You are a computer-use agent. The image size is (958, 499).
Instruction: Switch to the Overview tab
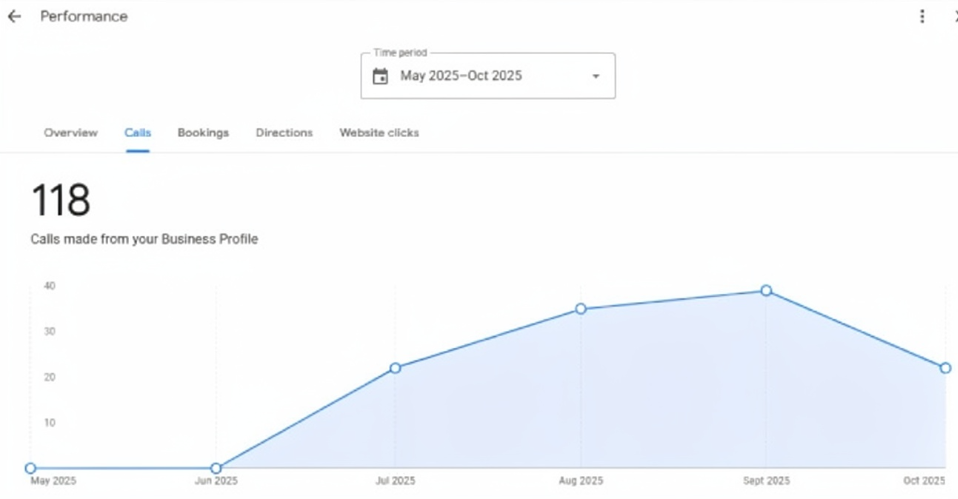coord(71,133)
